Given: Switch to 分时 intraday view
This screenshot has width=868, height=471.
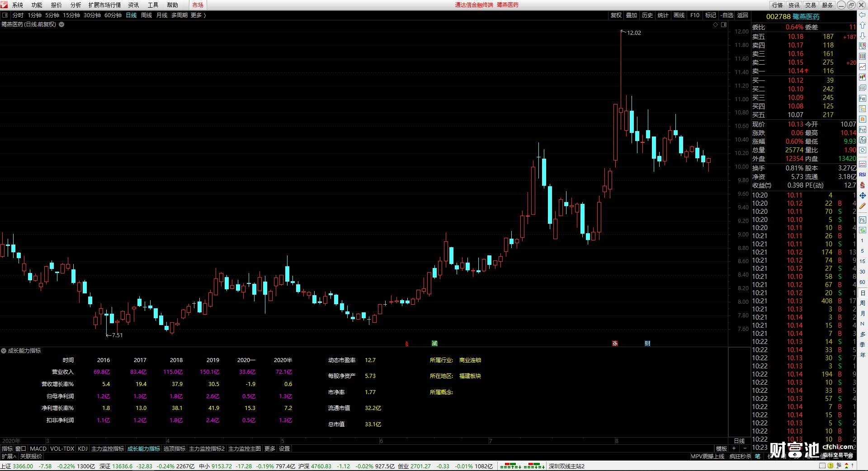Looking at the screenshot, I should click(x=18, y=15).
